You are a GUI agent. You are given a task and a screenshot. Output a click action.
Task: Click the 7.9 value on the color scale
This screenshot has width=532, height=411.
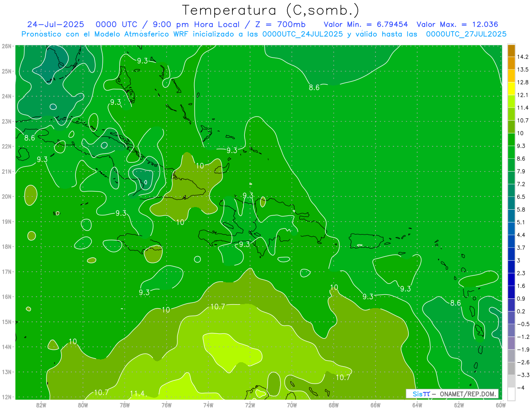[x=520, y=171]
